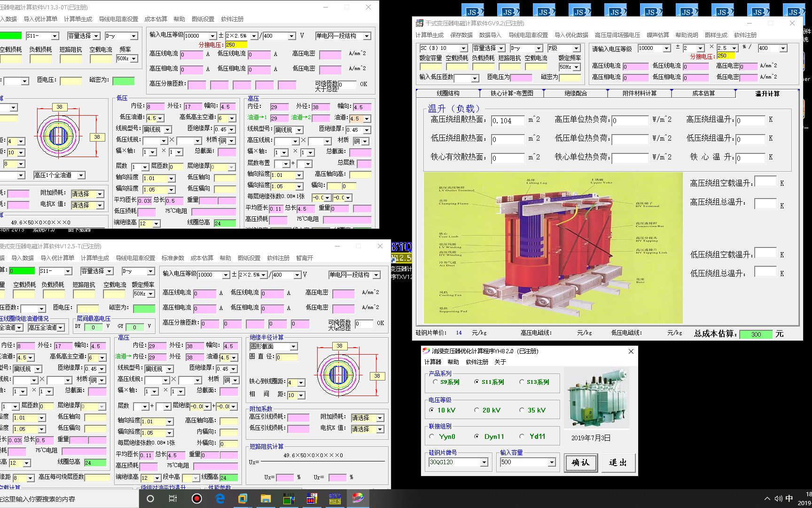The height and width of the screenshot is (508, 812).
Task: Open 容量选择 dropdown in GV9.2 window
Action: (x=501, y=48)
